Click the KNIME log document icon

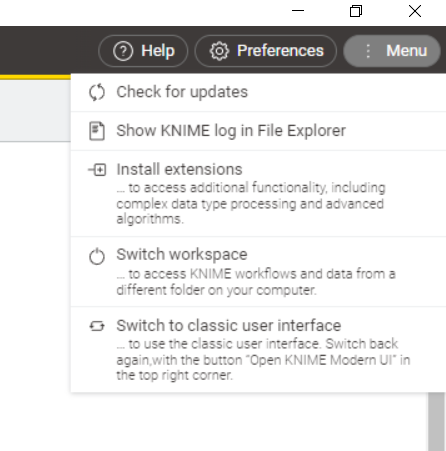click(97, 131)
